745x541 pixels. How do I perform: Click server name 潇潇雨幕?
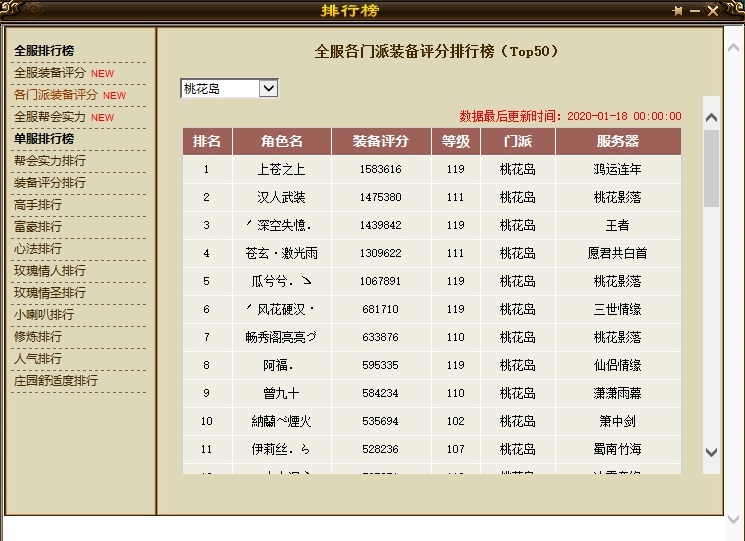618,393
